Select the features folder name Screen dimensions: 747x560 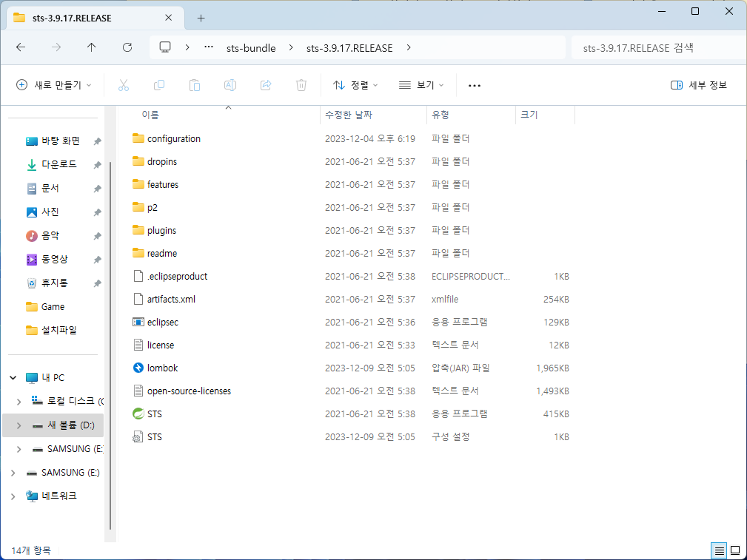(163, 185)
